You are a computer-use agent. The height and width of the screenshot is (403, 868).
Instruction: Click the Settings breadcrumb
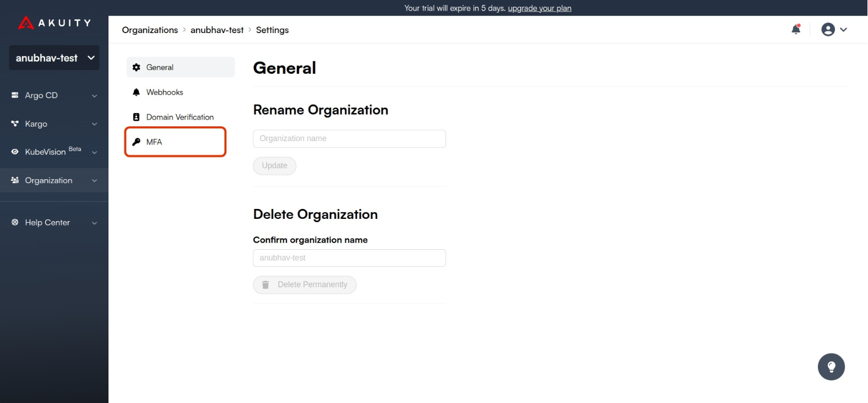click(272, 30)
